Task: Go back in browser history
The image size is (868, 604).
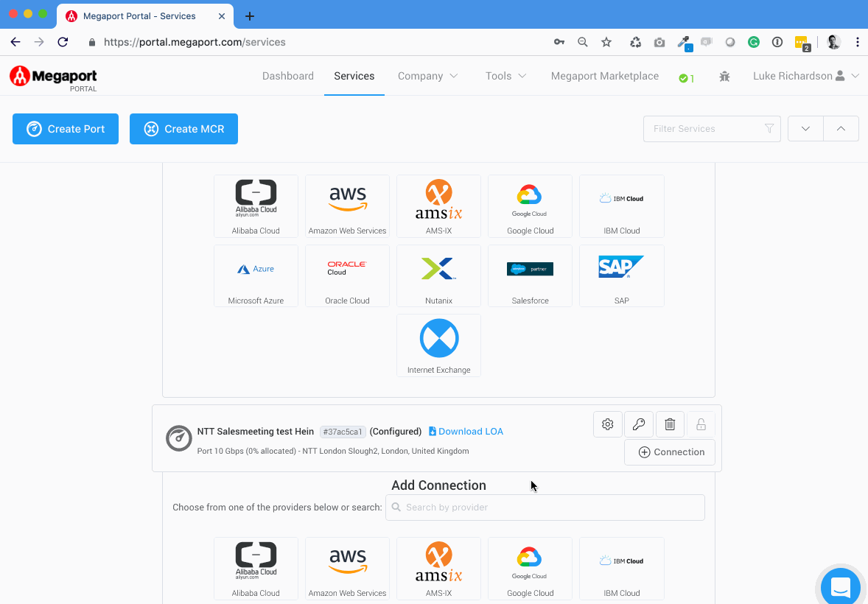Action: point(15,42)
